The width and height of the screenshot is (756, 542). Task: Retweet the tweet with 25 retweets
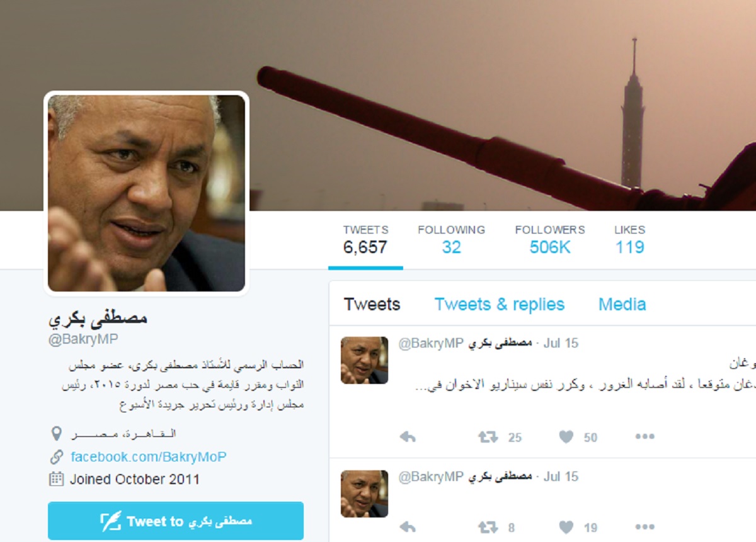[488, 437]
